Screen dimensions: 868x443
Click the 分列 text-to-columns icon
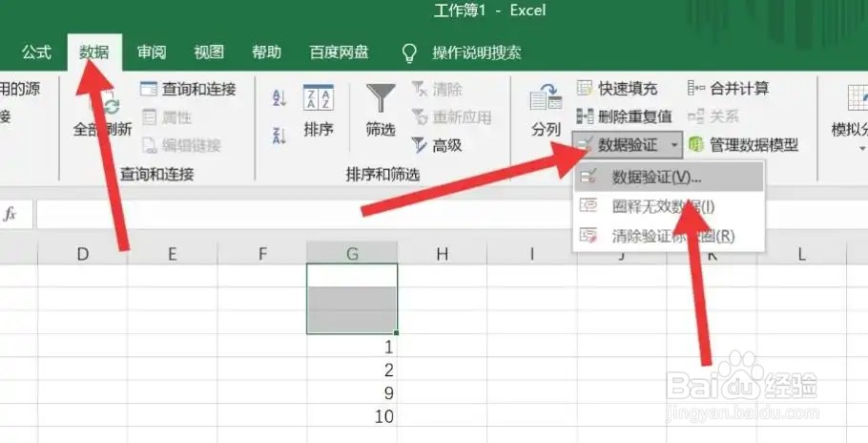546,110
